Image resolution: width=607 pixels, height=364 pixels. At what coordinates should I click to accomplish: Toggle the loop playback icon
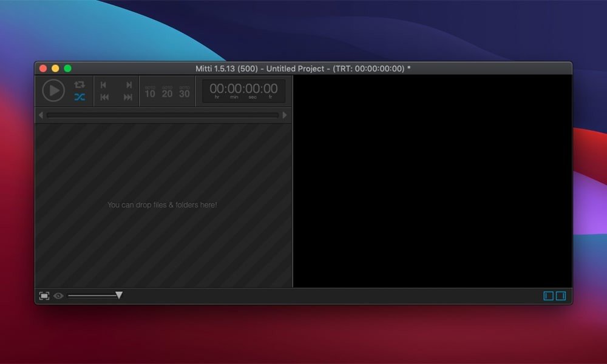(80, 85)
